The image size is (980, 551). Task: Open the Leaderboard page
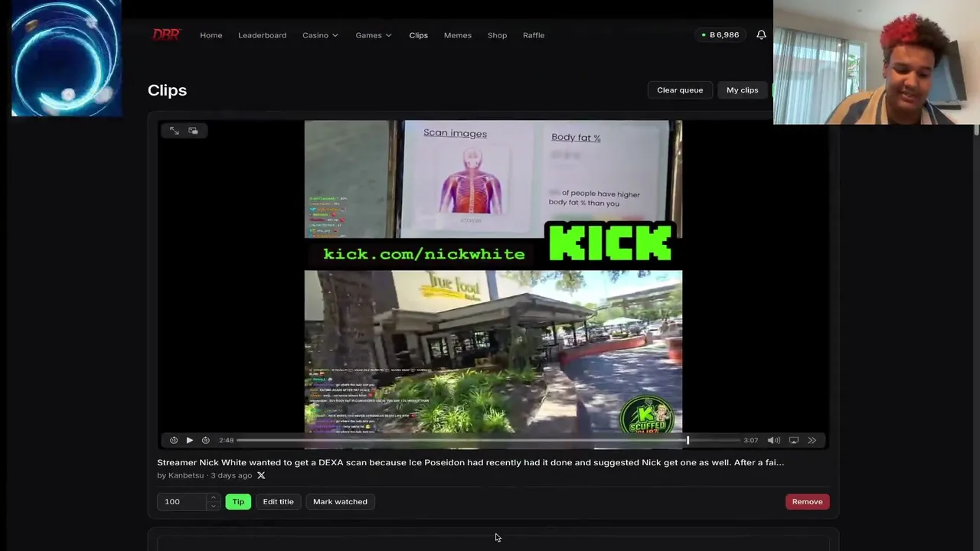[262, 35]
